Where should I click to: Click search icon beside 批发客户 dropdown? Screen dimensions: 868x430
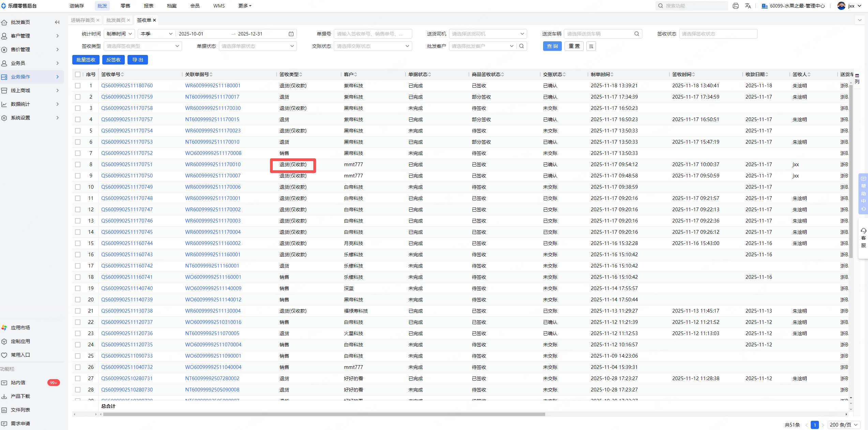(x=522, y=46)
